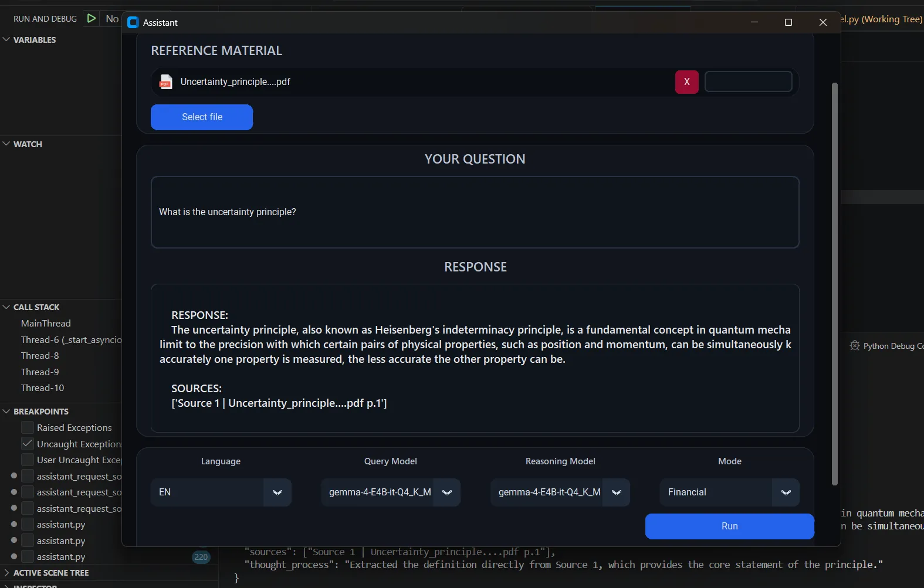Image resolution: width=924 pixels, height=588 pixels.
Task: Click the Assistant app icon in title bar
Action: point(133,22)
